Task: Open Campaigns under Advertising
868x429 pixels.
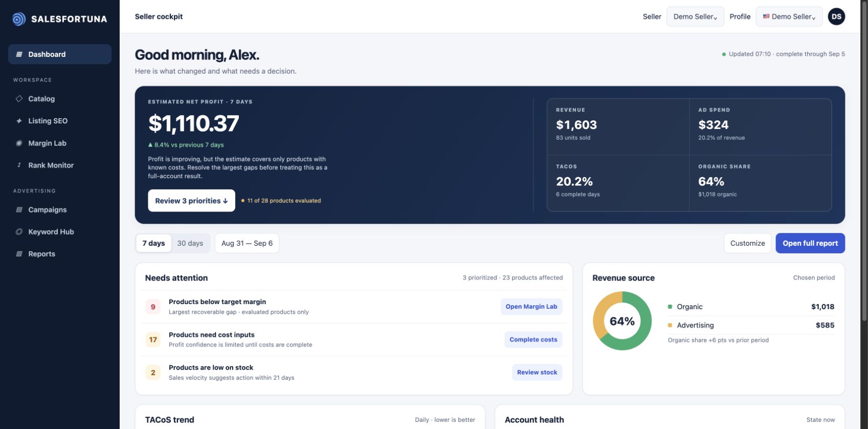Action: point(60,210)
